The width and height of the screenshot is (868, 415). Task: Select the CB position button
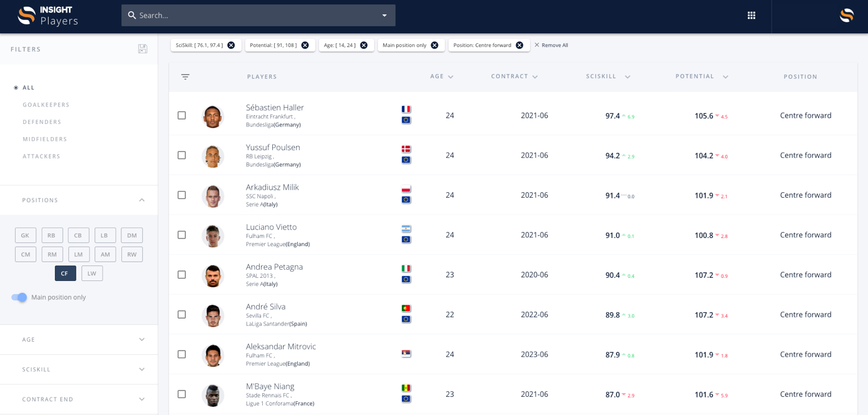[x=78, y=235]
